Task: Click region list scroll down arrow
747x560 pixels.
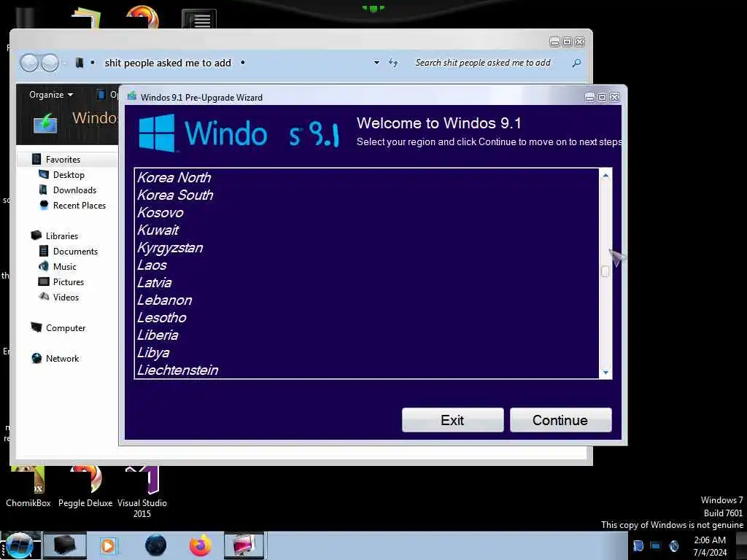Action: 605,373
